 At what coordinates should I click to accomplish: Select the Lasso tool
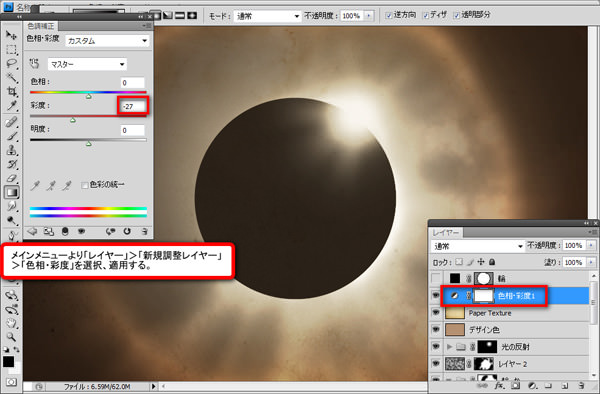click(x=11, y=63)
